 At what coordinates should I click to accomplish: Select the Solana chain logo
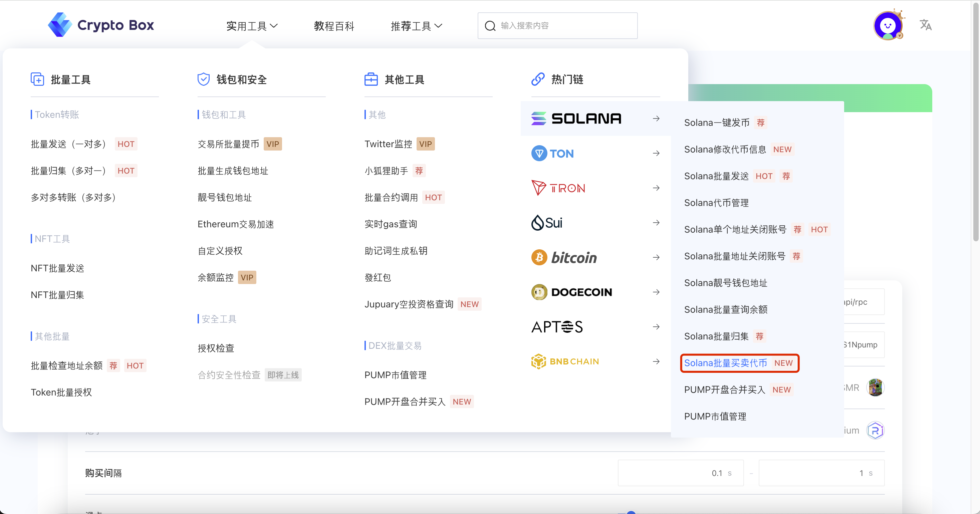point(576,118)
